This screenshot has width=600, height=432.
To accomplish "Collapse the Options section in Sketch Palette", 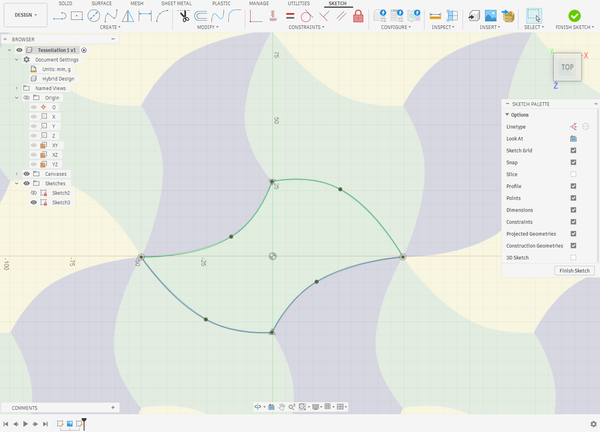I will (507, 114).
